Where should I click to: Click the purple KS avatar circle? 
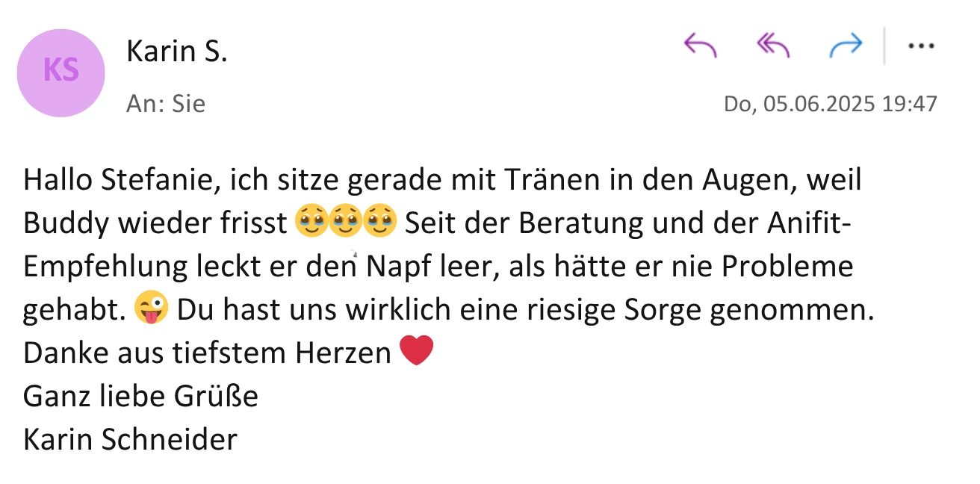[x=61, y=72]
